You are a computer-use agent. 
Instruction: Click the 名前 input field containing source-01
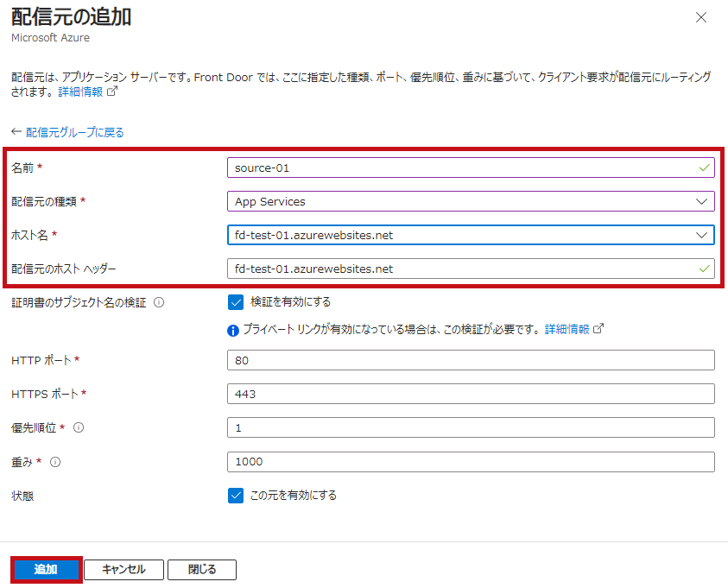(x=471, y=168)
